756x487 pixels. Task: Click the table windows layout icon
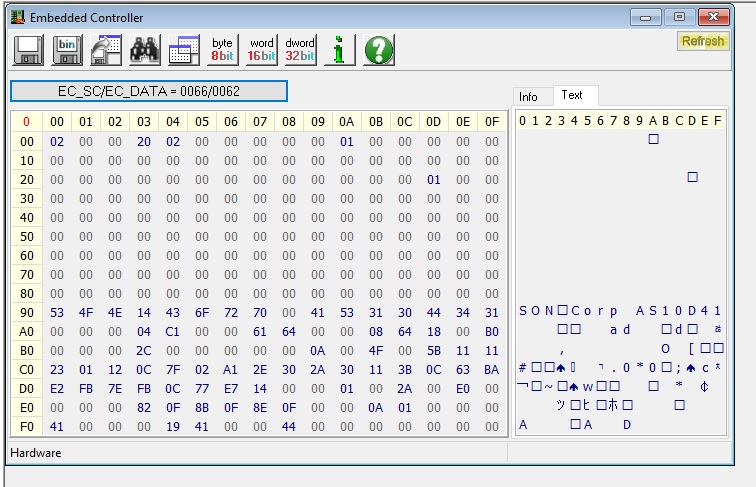pos(184,50)
